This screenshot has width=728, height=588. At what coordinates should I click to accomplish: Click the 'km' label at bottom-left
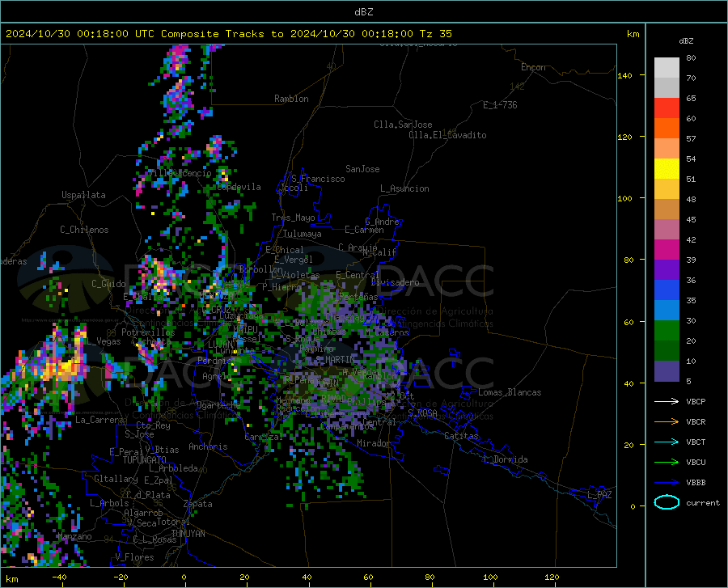point(11,579)
